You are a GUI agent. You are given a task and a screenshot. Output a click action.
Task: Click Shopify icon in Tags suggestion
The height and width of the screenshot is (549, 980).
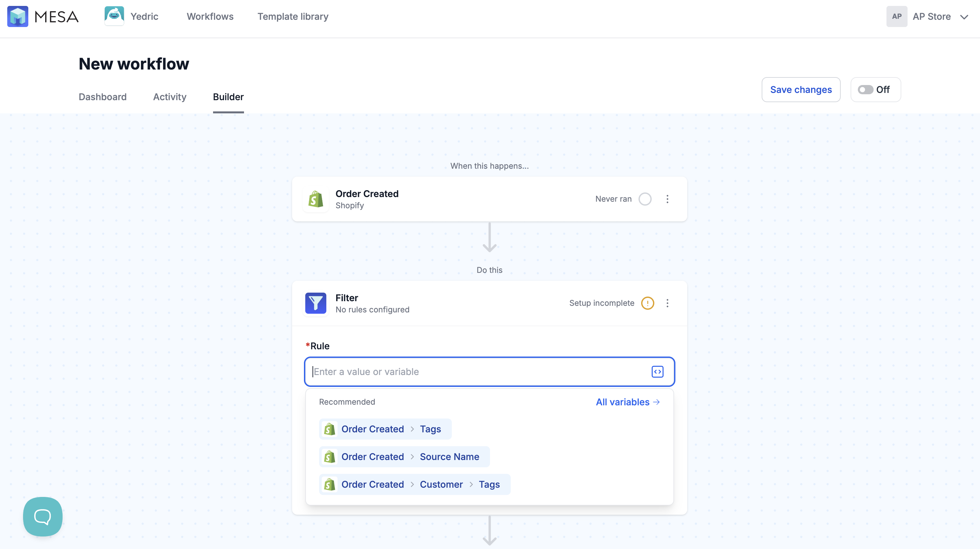point(329,429)
